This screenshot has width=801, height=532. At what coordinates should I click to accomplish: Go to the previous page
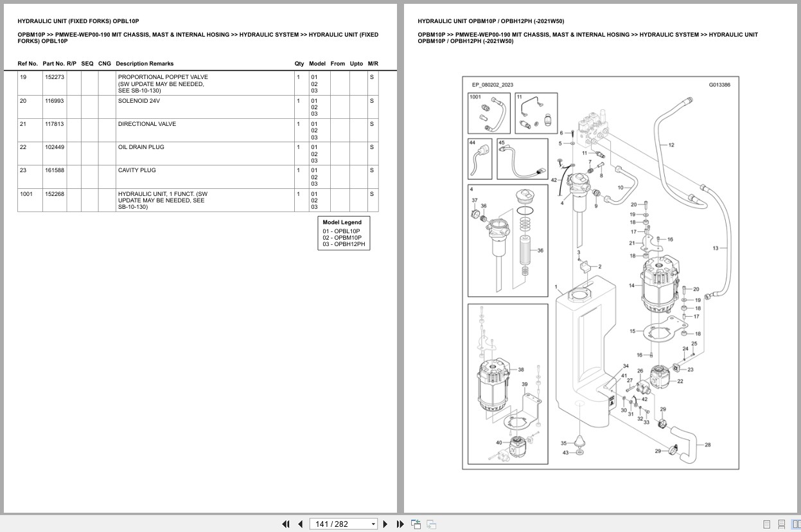coord(300,524)
